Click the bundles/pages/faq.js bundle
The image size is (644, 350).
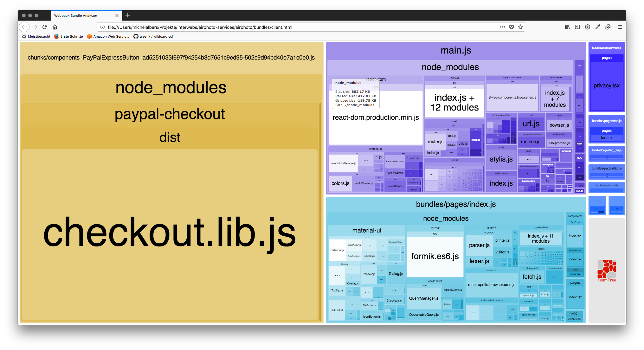tap(607, 172)
